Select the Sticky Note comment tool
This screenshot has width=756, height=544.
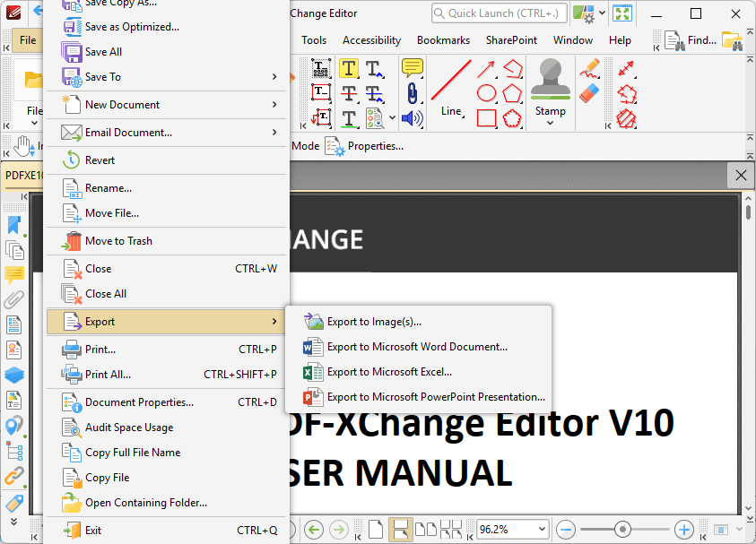pos(413,68)
